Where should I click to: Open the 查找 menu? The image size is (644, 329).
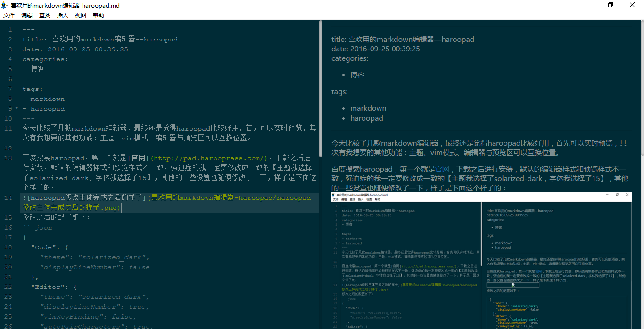(45, 16)
